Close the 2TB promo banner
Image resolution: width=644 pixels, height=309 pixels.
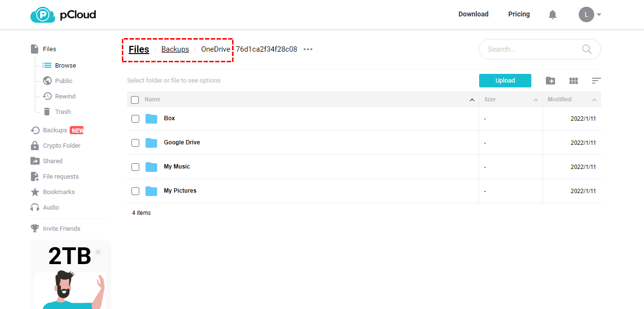pos(98,252)
